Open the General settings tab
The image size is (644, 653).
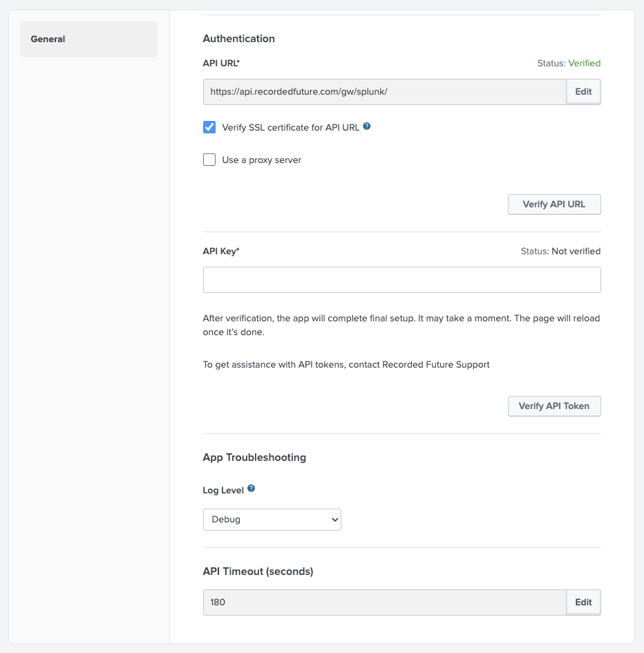click(88, 39)
